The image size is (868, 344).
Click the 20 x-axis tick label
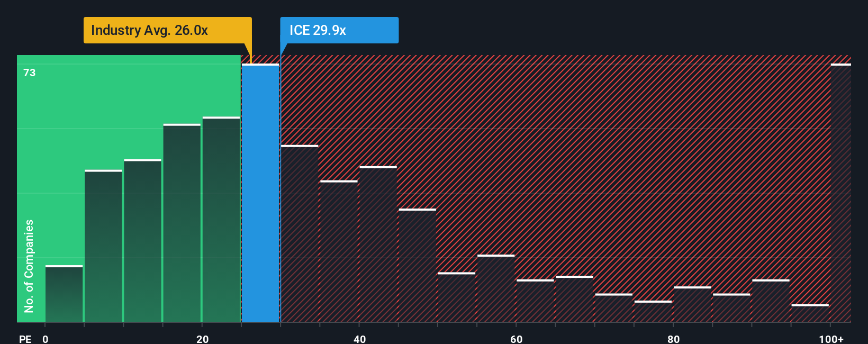(202, 339)
